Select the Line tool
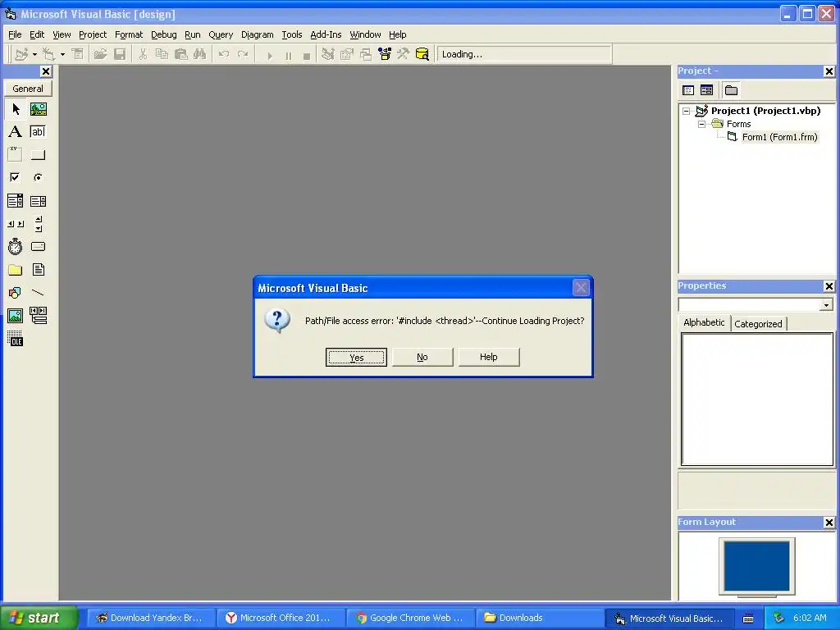 [x=38, y=293]
